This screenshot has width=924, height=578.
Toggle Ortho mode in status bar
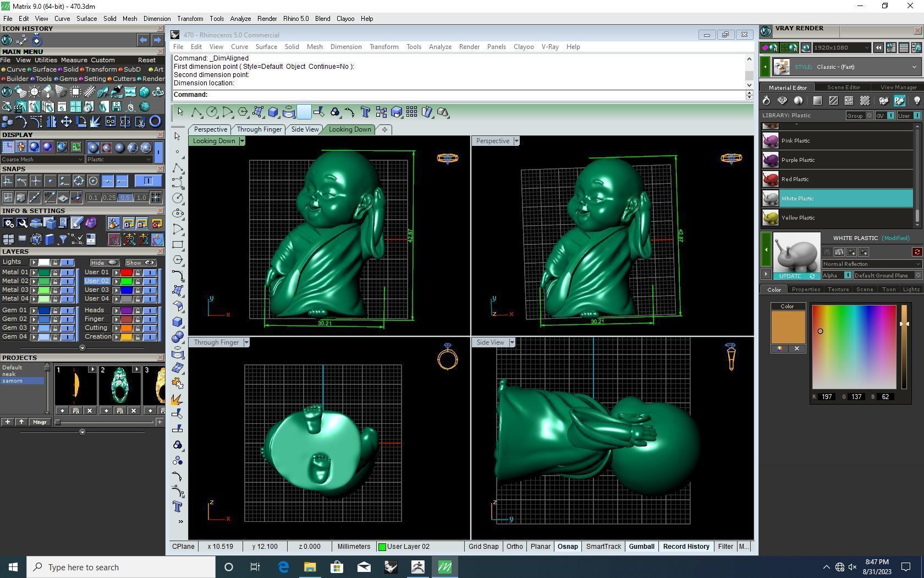tap(515, 547)
